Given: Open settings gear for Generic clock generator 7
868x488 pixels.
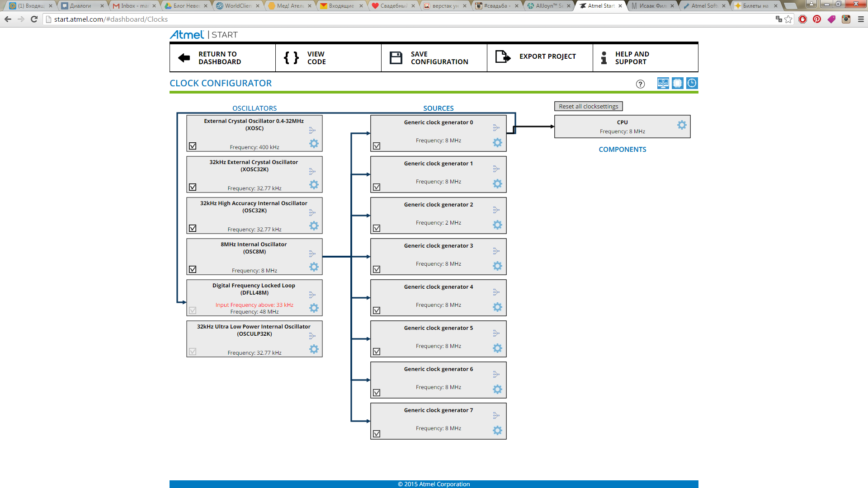Looking at the screenshot, I should tap(497, 431).
